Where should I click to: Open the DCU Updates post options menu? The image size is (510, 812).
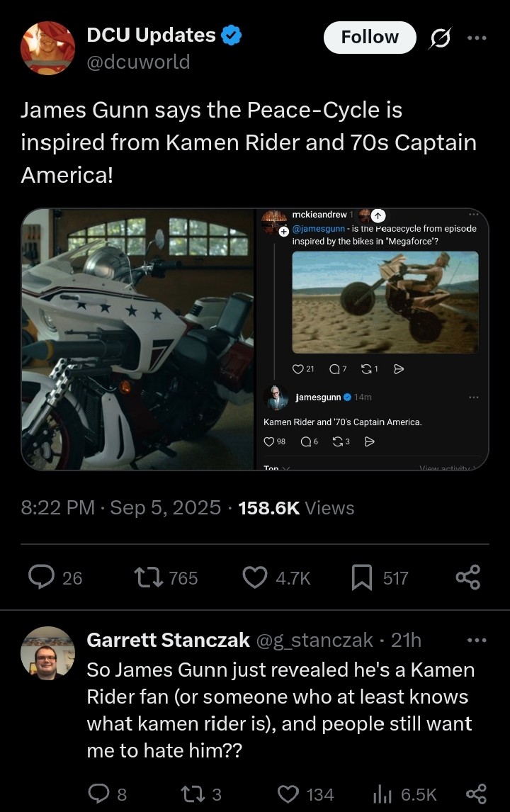(x=477, y=37)
